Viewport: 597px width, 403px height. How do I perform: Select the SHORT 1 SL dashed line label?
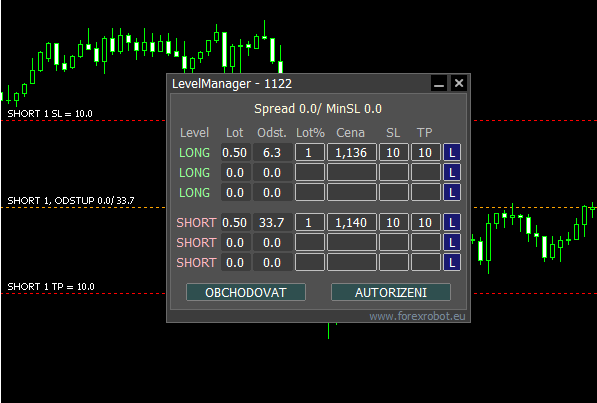(50, 114)
